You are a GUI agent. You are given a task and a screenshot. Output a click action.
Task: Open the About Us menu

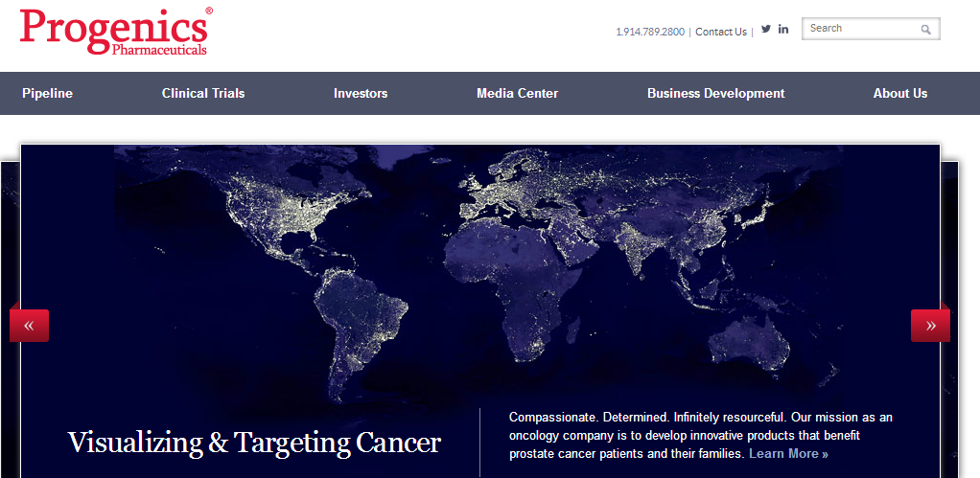coord(900,94)
